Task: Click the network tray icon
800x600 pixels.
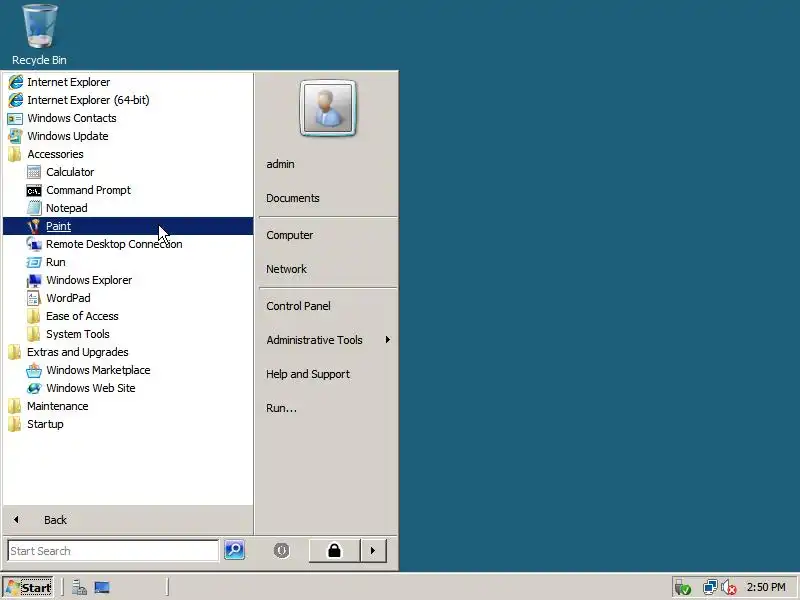Action: [710, 587]
